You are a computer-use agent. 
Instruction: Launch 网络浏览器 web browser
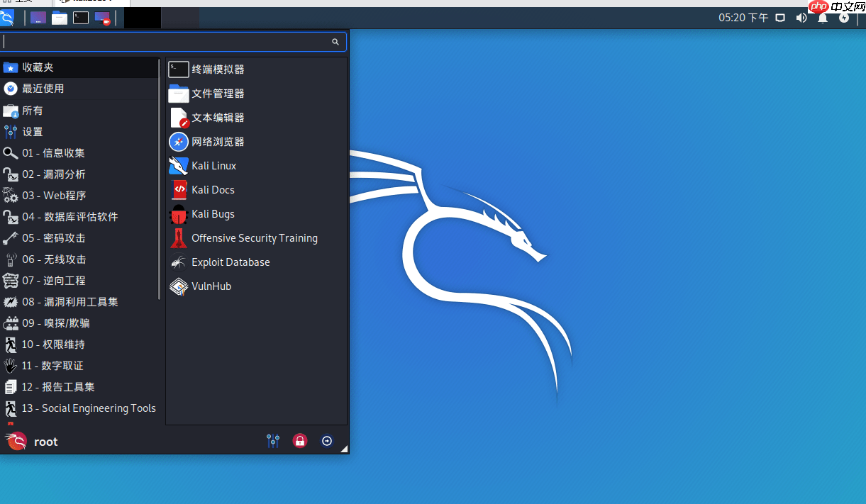[x=256, y=142]
